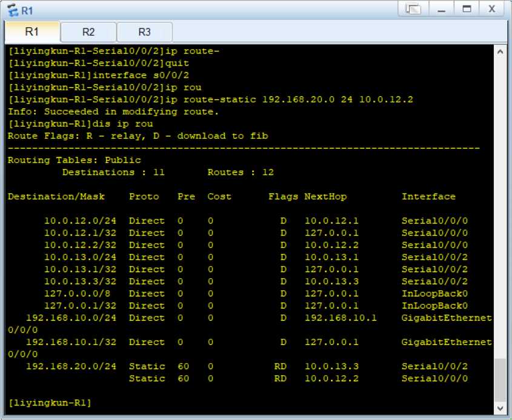Image resolution: width=512 pixels, height=420 pixels.
Task: Click Serial0/0/2 interface of 10.0.13.0/24 row
Action: coord(434,257)
